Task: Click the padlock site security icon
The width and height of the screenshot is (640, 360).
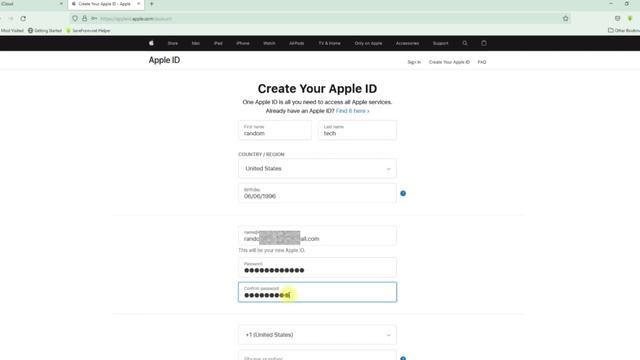Action: [84, 18]
